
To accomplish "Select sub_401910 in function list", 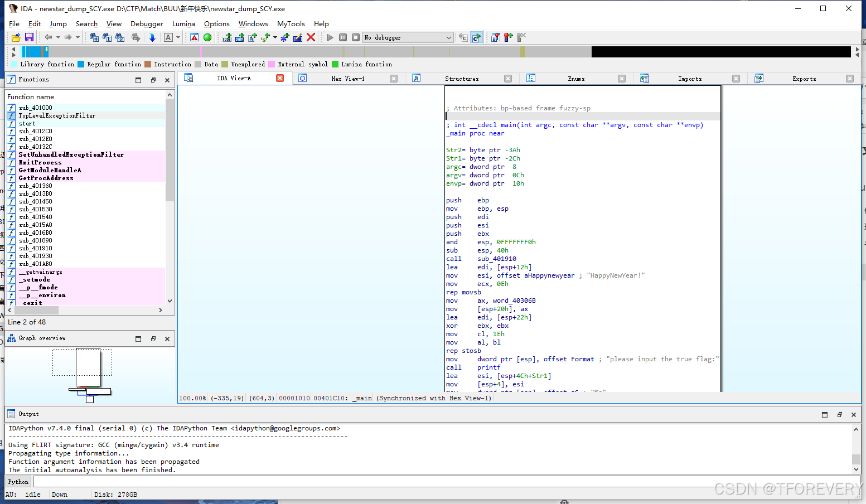I will (x=85, y=248).
